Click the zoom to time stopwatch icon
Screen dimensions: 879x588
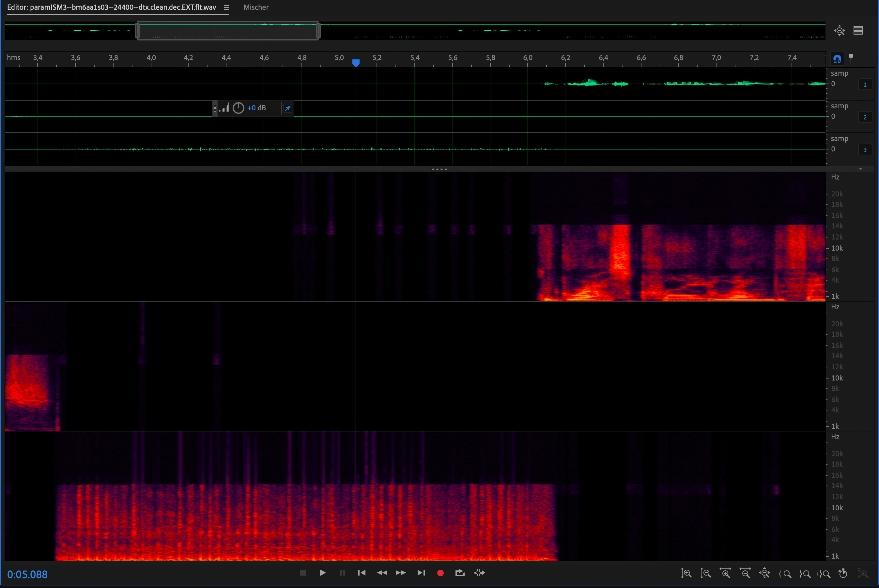pos(843,573)
